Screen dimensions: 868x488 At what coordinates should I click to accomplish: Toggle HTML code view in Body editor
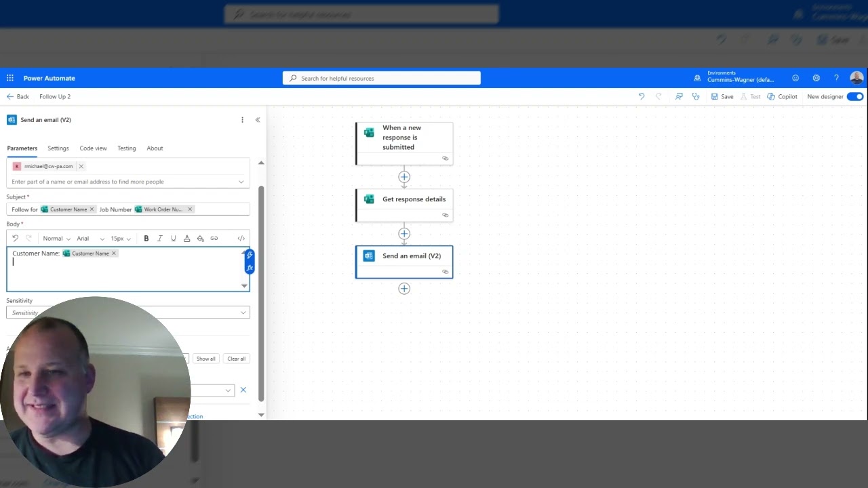click(241, 239)
